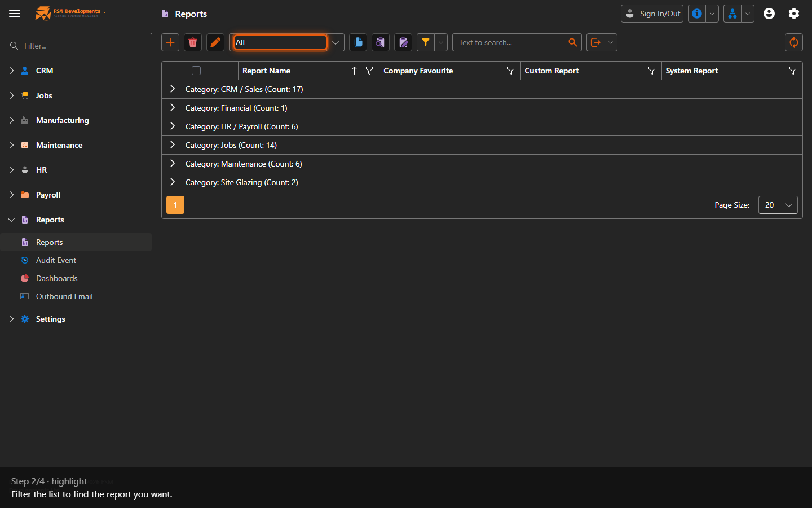812x508 pixels.
Task: Click the orange pencil edit icon
Action: coord(215,42)
